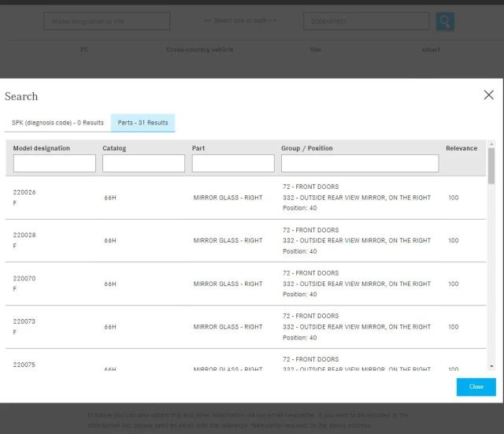504x434 pixels.
Task: Click 332 - OUTSIDE REAR VIEW MIRROR in 220073 row
Action: (x=357, y=327)
